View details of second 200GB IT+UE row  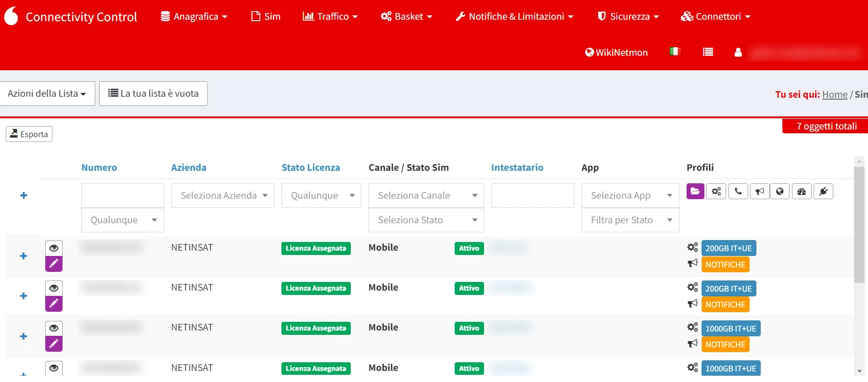click(x=54, y=288)
